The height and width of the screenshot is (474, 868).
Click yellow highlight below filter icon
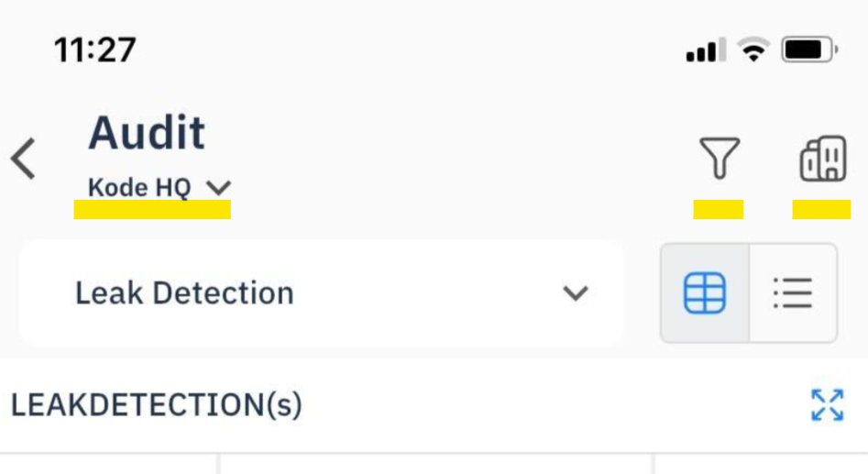tap(719, 210)
